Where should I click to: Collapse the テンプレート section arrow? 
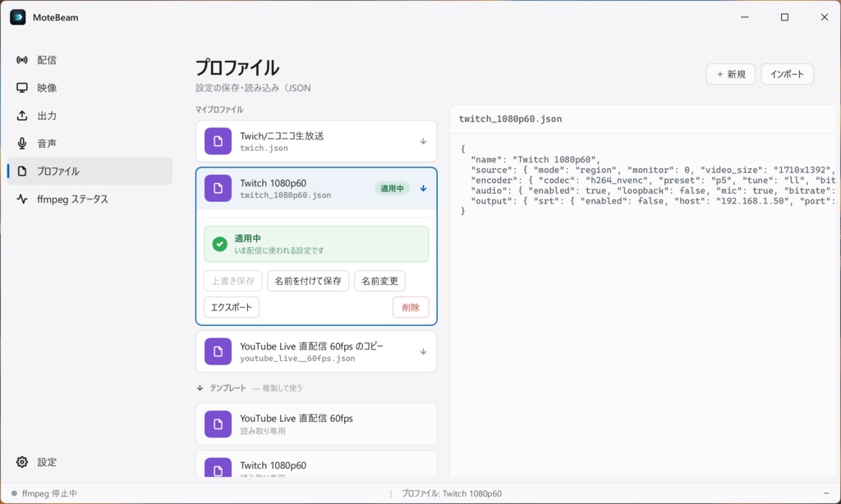pos(200,388)
